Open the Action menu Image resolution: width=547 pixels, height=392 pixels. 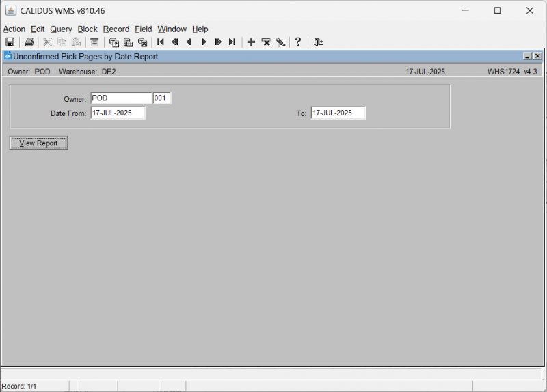click(x=14, y=29)
